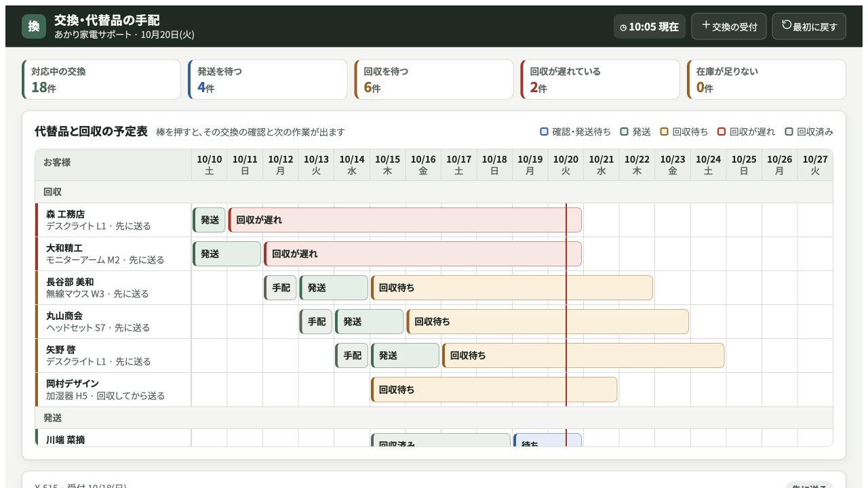Image resolution: width=868 pixels, height=488 pixels.
Task: Click the customer name 岡村デザイン
Action: 73,384
